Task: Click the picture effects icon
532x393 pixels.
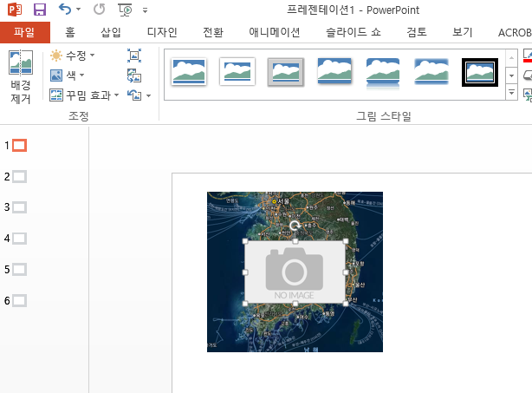Action: 528,75
